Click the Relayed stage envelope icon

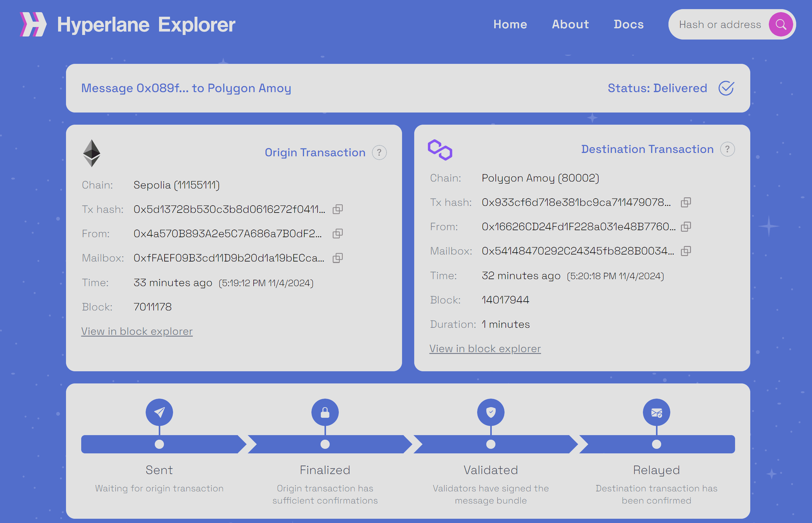(657, 412)
